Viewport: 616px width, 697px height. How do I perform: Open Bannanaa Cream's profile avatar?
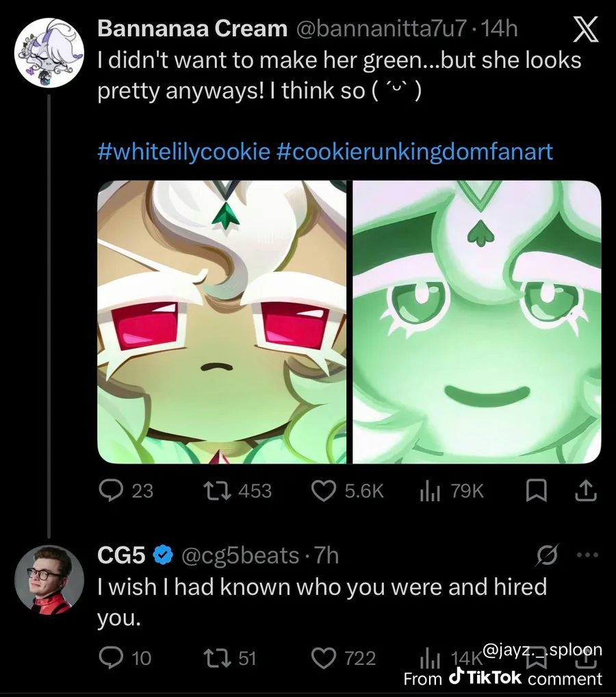[49, 52]
